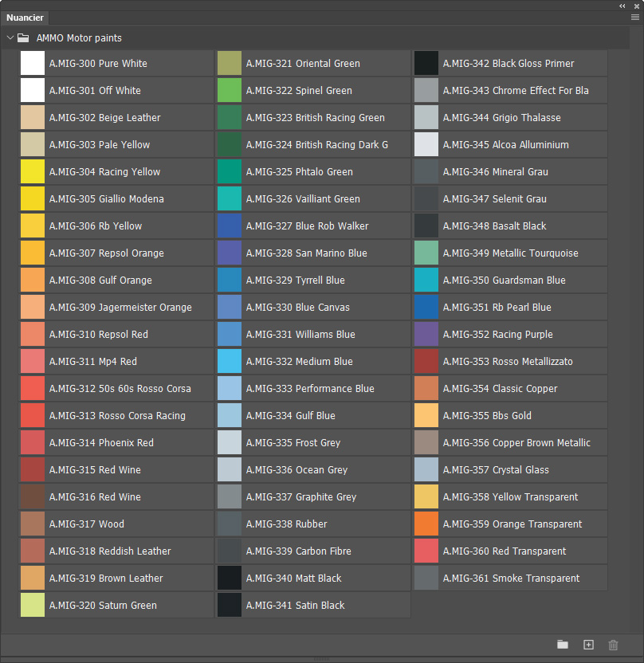Click the delete swatch trash icon
The width and height of the screenshot is (644, 663).
click(x=613, y=645)
